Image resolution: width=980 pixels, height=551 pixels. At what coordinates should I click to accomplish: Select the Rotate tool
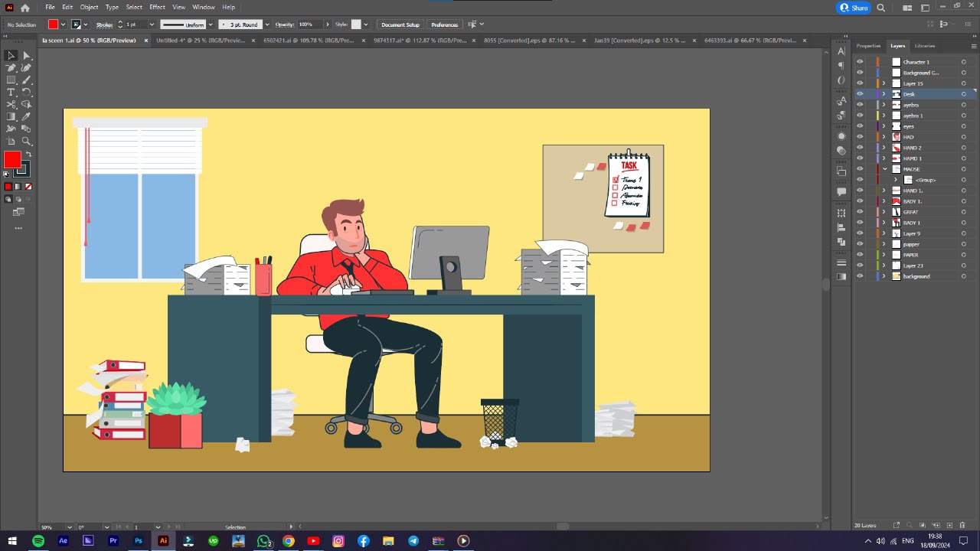(x=26, y=92)
